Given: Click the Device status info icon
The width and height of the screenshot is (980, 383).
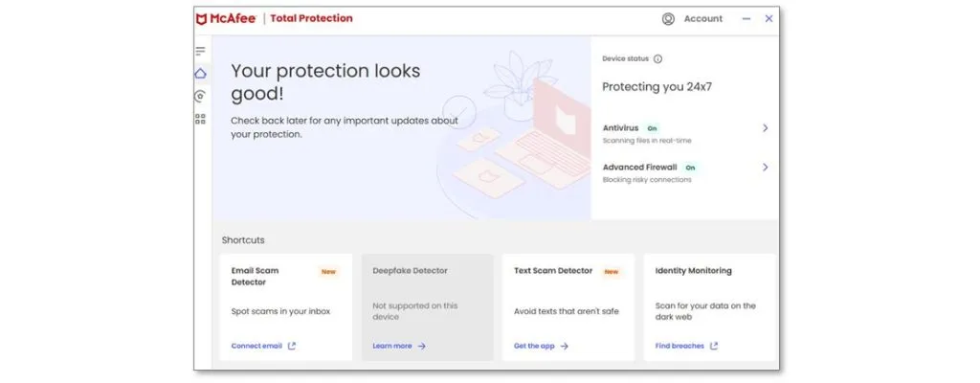Looking at the screenshot, I should [x=658, y=58].
